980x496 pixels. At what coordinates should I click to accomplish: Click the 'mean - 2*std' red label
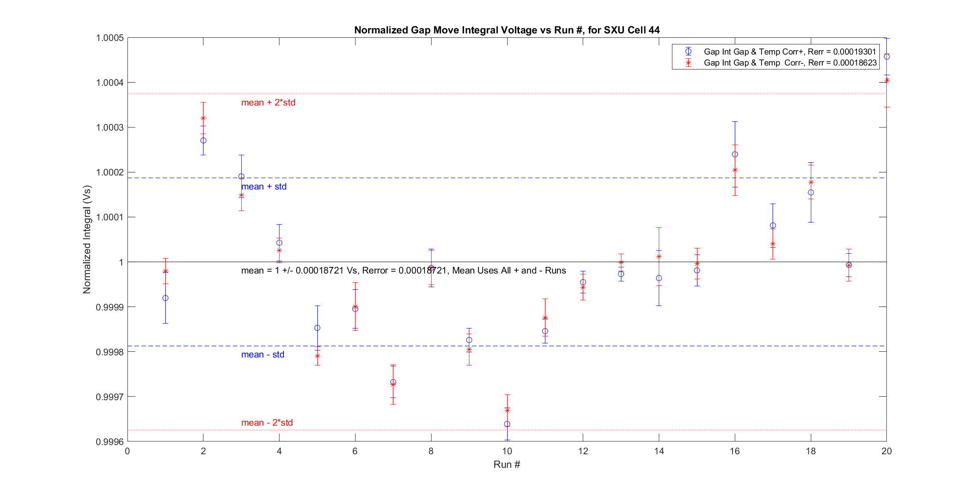267,423
